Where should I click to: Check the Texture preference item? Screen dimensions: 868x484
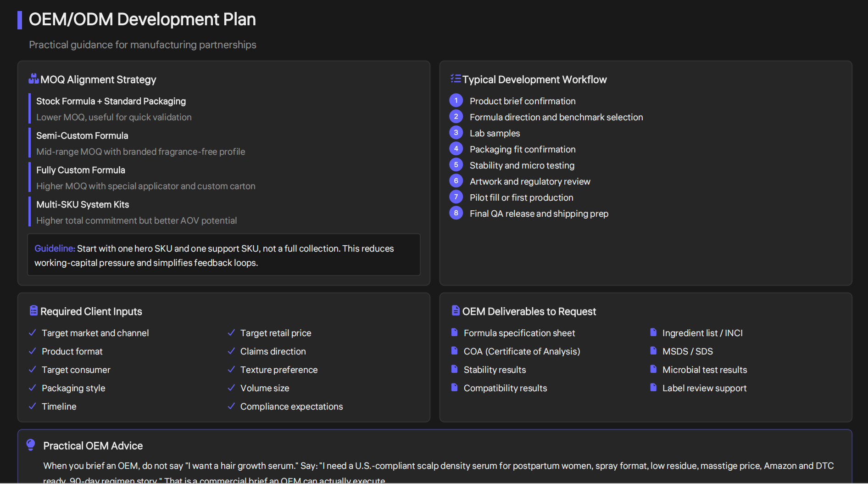coord(231,369)
